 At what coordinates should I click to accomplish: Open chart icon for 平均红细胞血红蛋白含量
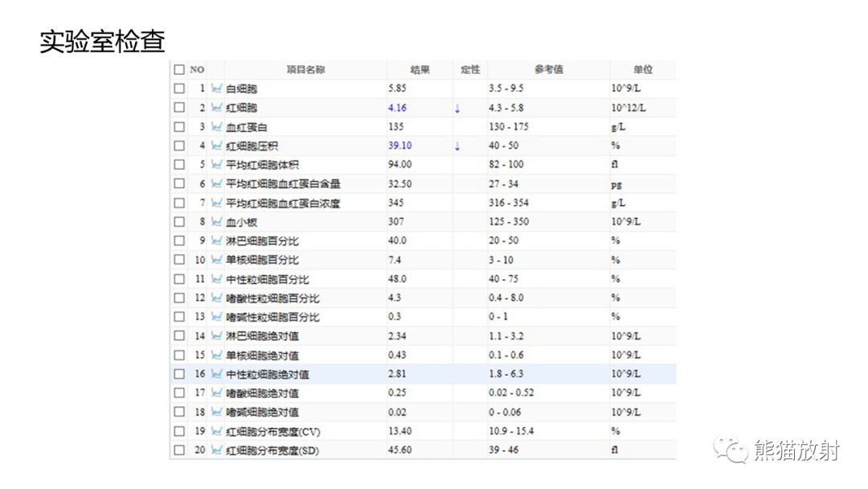point(216,184)
